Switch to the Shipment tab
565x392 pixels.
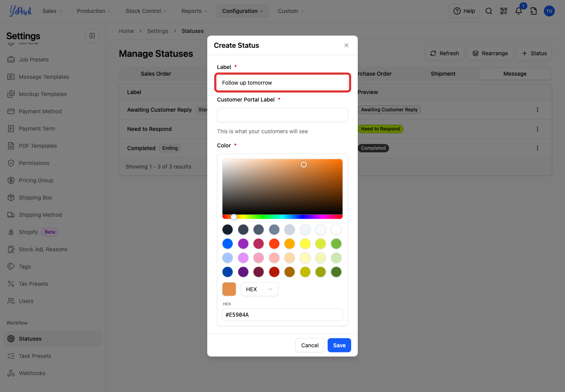(x=443, y=74)
